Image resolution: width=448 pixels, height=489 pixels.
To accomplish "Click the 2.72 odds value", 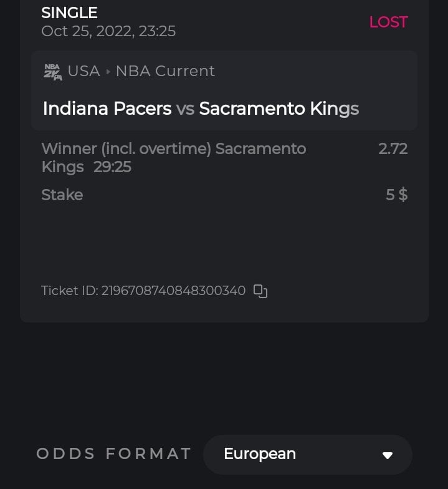I will pos(393,149).
